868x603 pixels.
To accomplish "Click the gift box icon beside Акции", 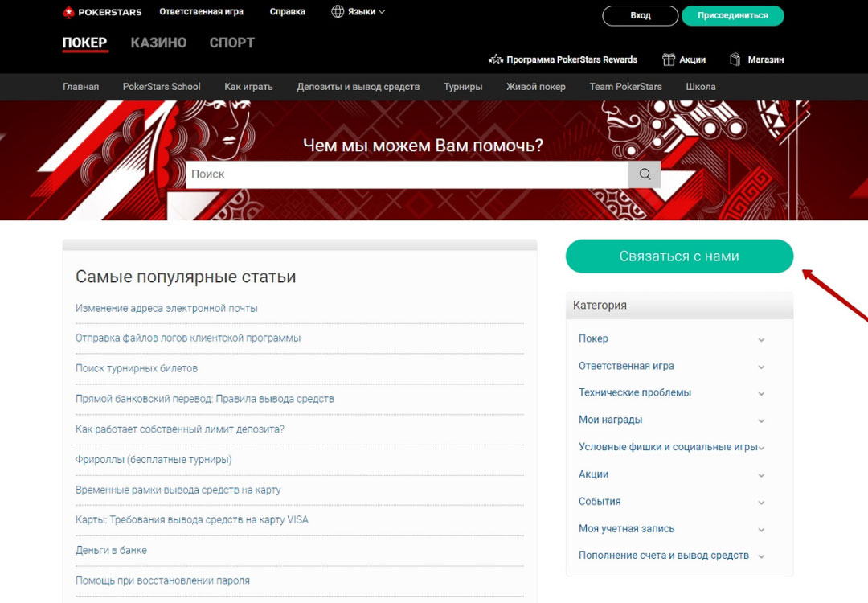I will 669,59.
